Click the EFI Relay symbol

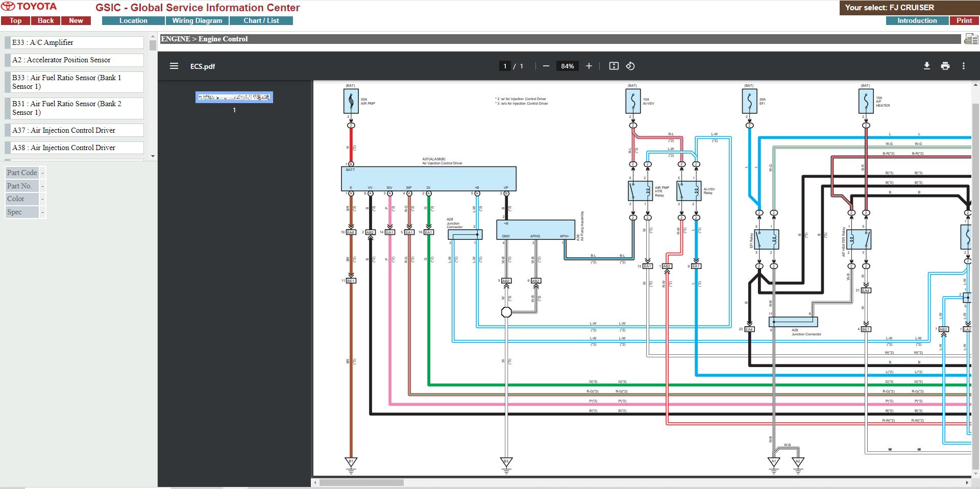pos(766,239)
